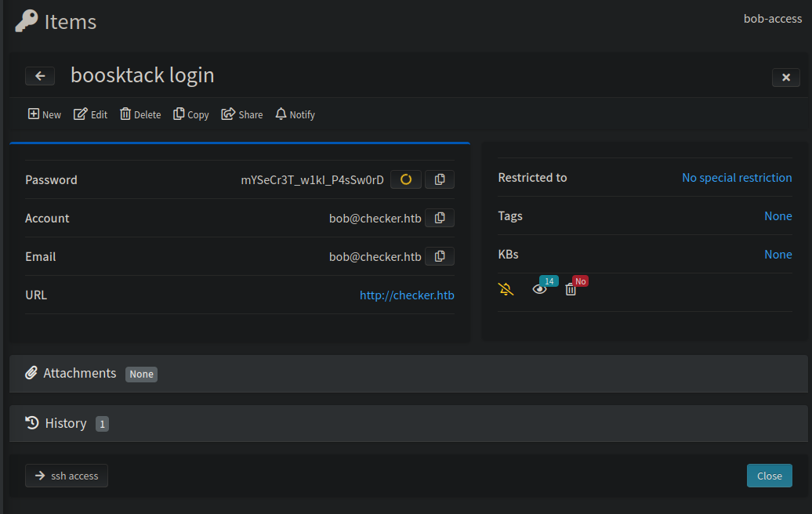The image size is (812, 514).
Task: Toggle the muted notification bell icon
Action: click(x=506, y=290)
